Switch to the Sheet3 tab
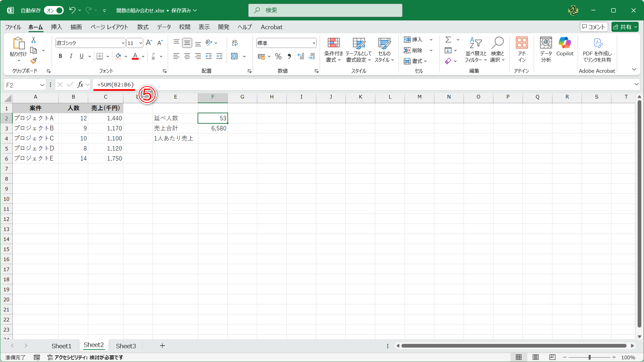 pos(126,346)
